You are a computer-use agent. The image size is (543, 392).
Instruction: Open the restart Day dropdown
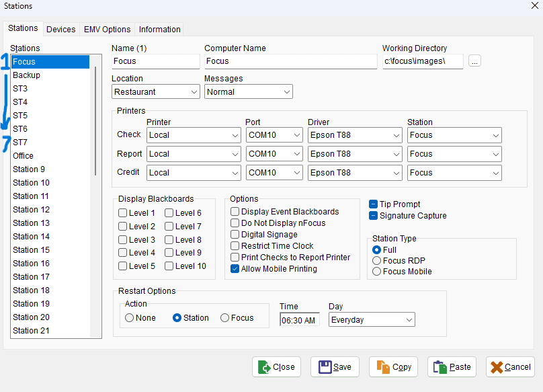[x=372, y=320]
